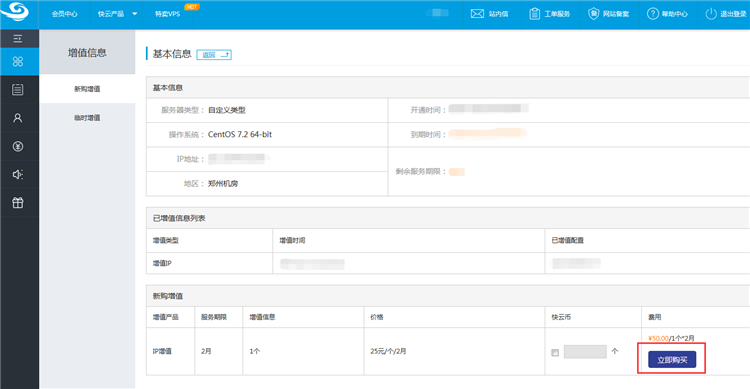Image resolution: width=750 pixels, height=389 pixels.
Task: Click 退出登录 logout power icon
Action: click(726, 14)
